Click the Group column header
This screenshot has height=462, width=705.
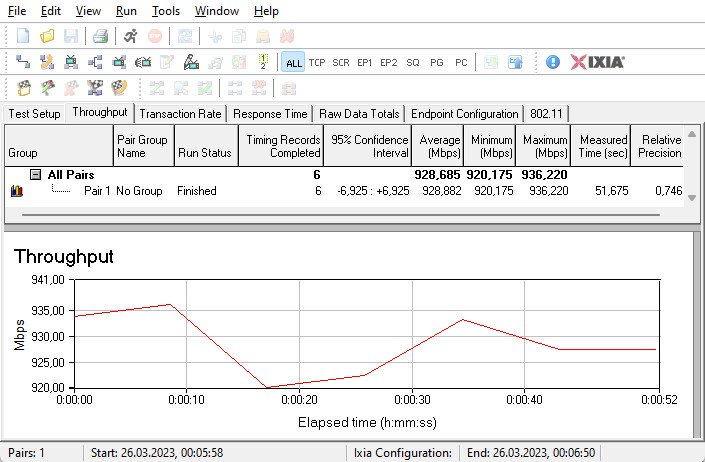tap(58, 146)
